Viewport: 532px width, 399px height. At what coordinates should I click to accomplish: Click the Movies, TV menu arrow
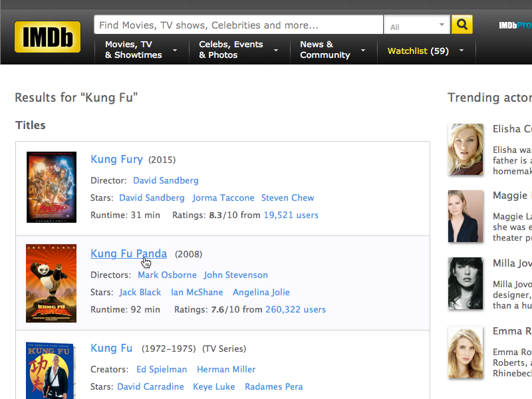pyautogui.click(x=175, y=51)
